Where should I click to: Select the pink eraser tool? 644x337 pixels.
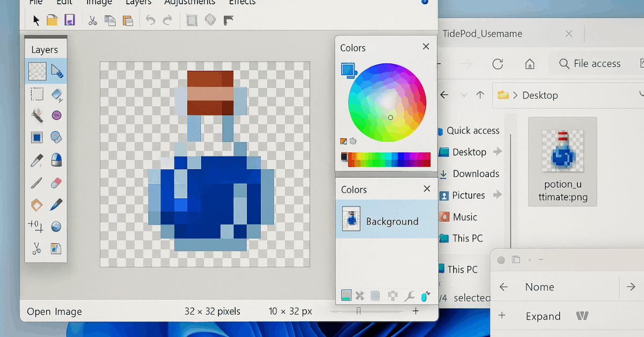pyautogui.click(x=56, y=182)
